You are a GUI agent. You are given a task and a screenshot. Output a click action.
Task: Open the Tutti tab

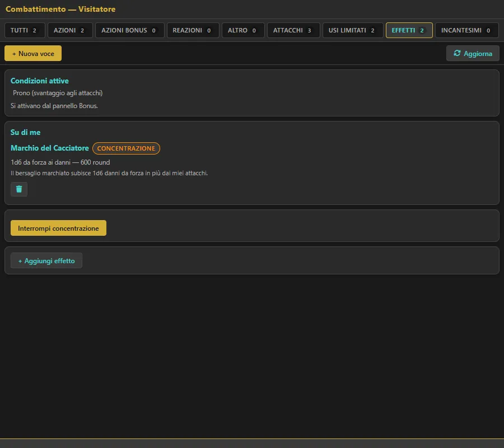(x=25, y=30)
